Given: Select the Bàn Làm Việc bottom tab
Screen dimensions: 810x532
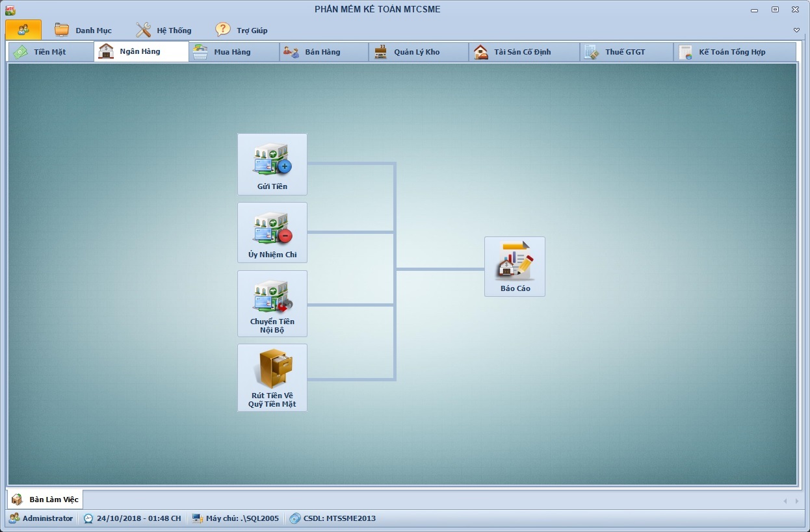Looking at the screenshot, I should coord(46,500).
